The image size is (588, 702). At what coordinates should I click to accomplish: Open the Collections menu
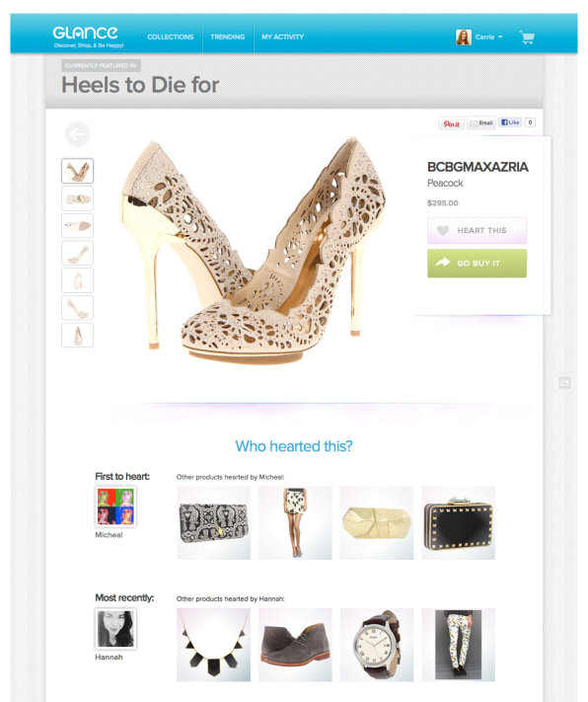point(171,38)
